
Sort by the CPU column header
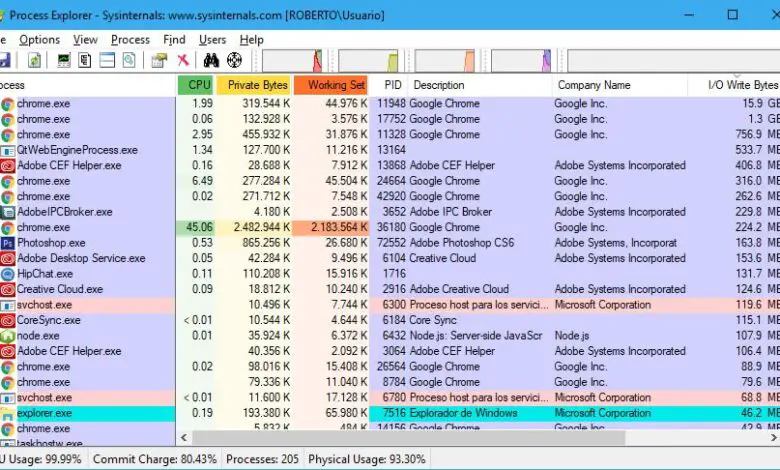click(x=195, y=85)
